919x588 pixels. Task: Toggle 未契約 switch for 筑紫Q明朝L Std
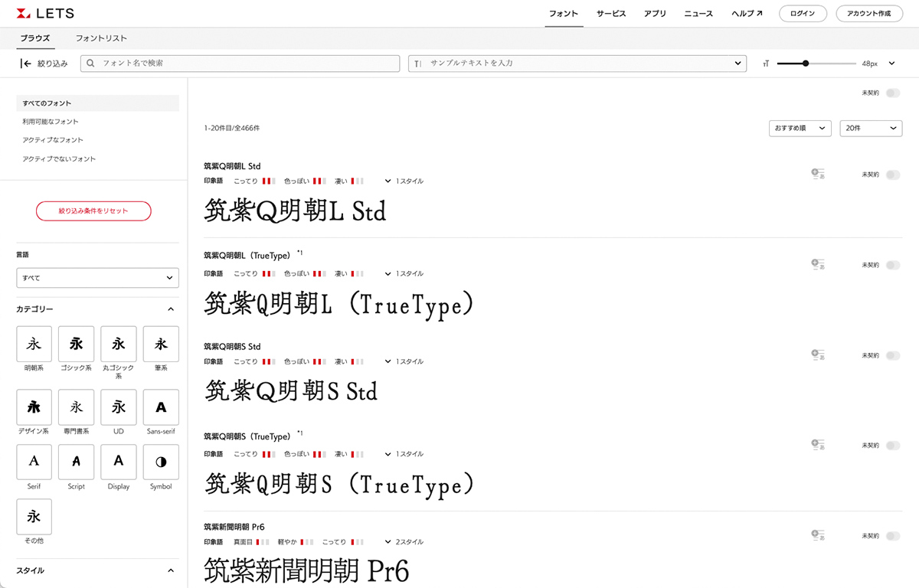pos(892,175)
